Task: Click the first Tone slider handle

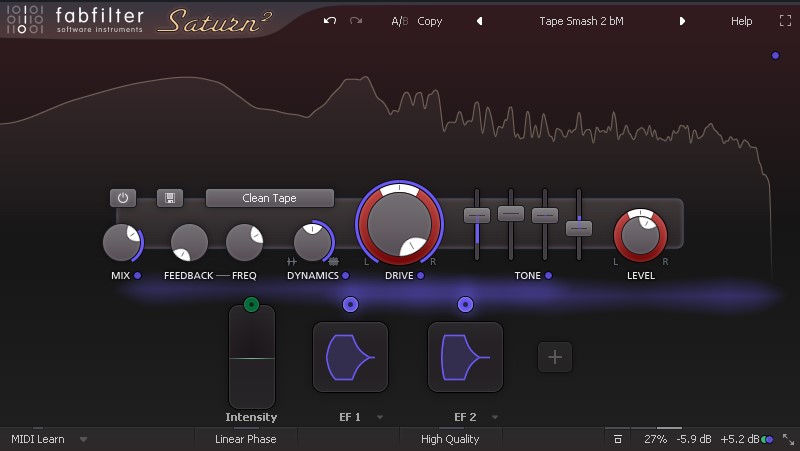Action: pos(477,215)
